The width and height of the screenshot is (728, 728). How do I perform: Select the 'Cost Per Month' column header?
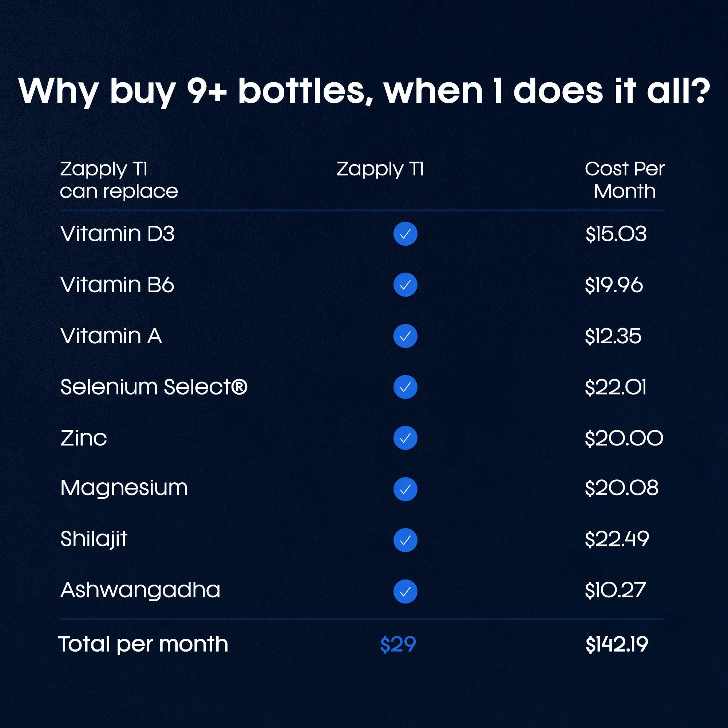pos(624,180)
